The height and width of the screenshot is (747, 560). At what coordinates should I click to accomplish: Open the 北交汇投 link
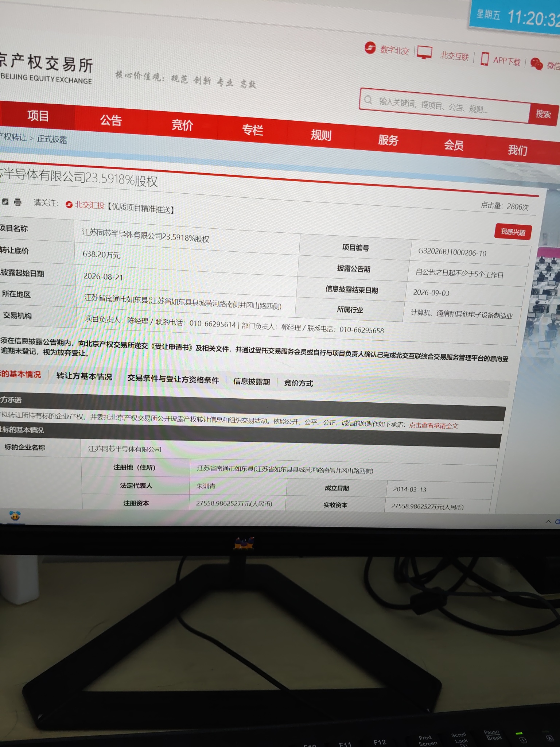(x=90, y=205)
